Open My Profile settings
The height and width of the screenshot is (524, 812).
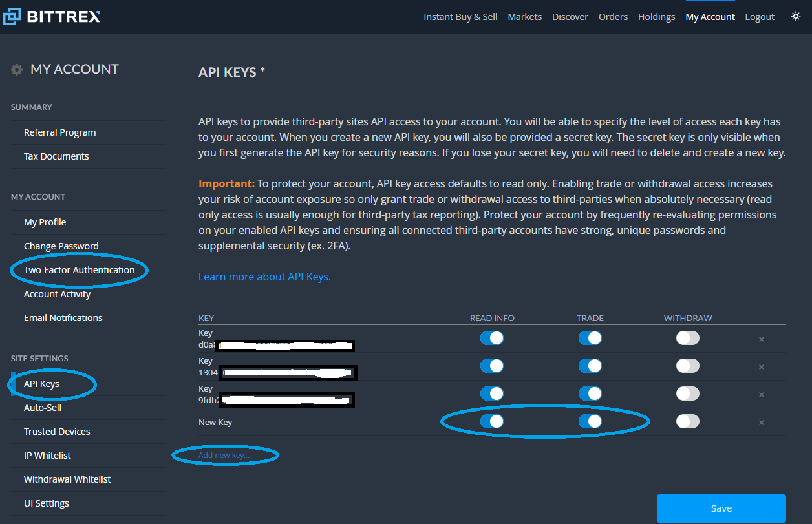point(45,222)
